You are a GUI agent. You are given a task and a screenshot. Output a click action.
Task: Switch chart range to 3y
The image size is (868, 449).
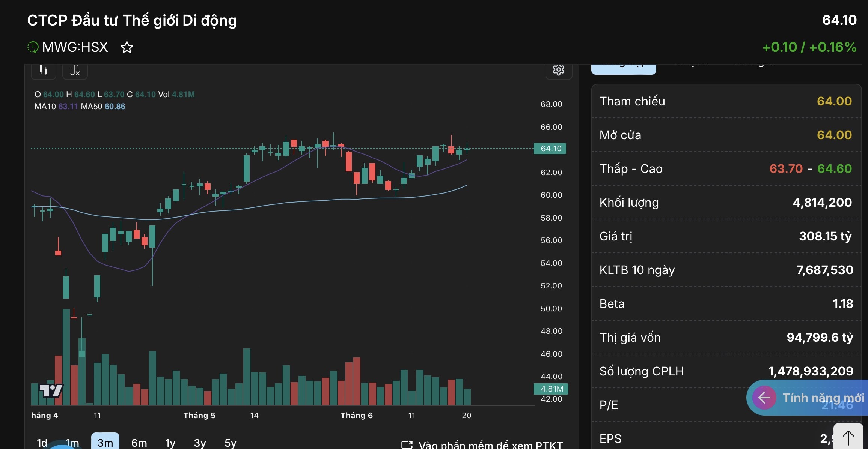[x=200, y=443]
